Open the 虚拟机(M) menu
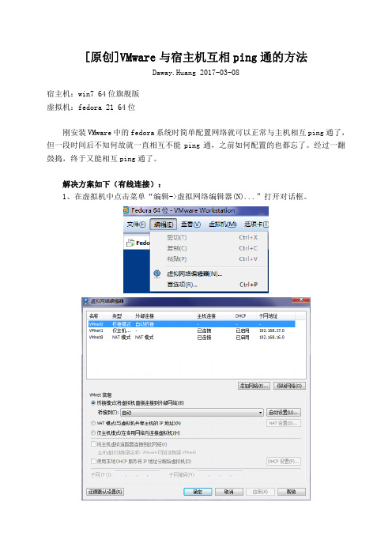 pos(222,225)
